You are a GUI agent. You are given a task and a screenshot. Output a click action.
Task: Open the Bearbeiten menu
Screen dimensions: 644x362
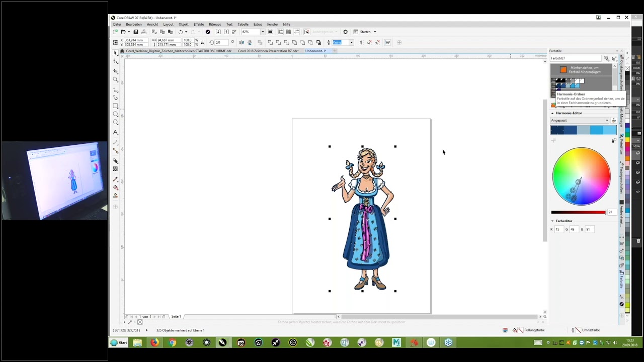(x=134, y=24)
